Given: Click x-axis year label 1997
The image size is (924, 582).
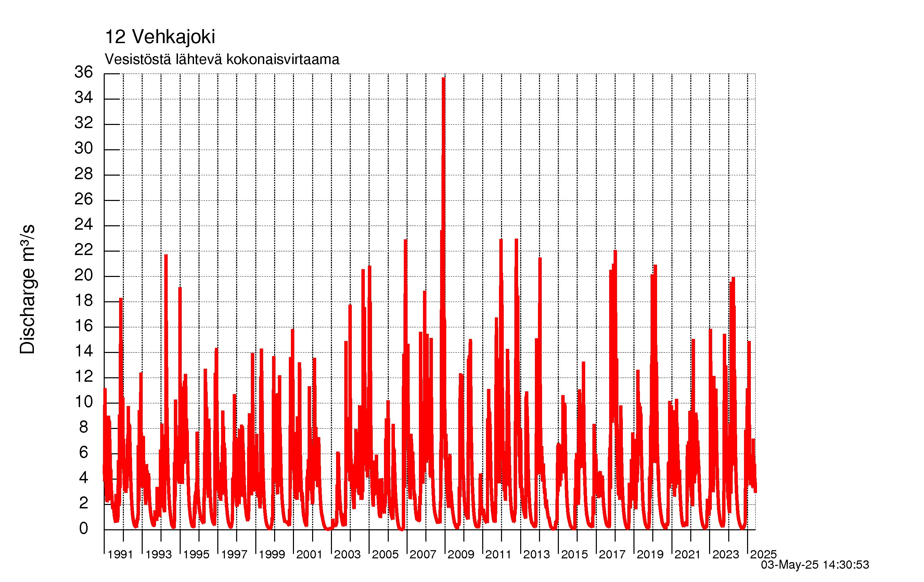Looking at the screenshot, I should pos(234,555).
